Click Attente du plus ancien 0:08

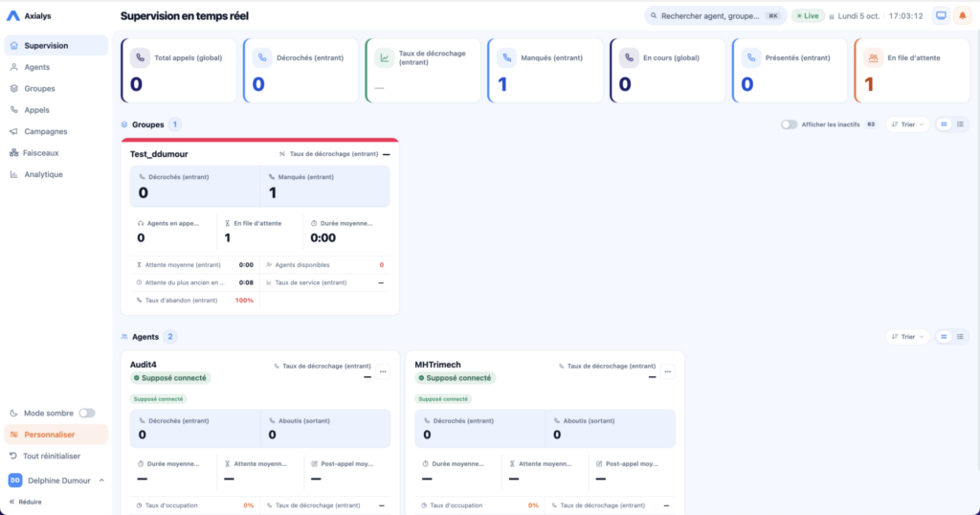[x=246, y=282]
